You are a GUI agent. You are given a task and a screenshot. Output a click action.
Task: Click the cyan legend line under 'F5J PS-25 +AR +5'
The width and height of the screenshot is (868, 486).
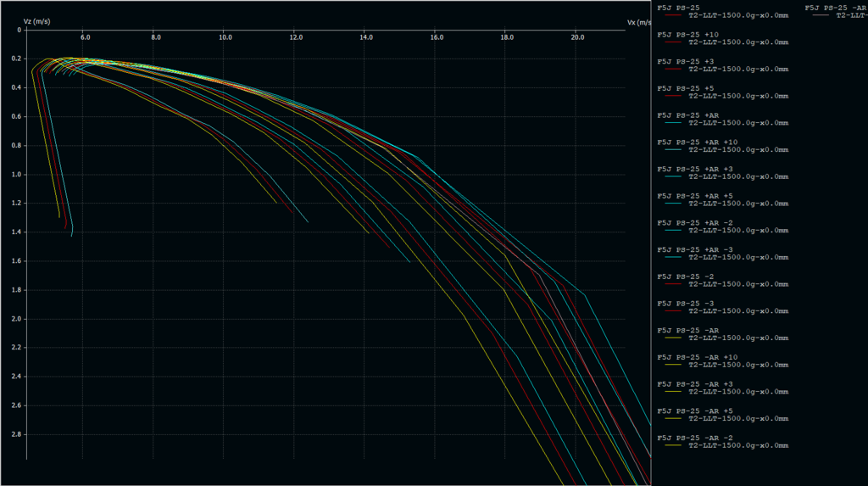(674, 204)
